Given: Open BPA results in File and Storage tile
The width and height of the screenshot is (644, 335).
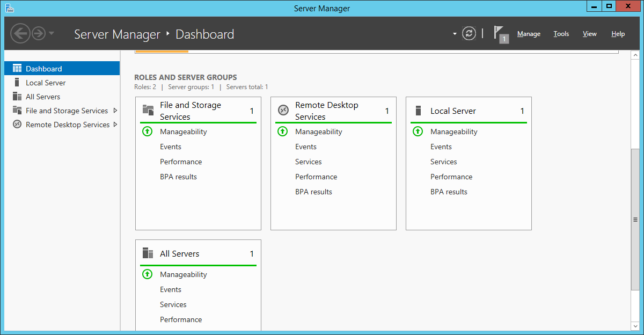Looking at the screenshot, I should coord(178,177).
